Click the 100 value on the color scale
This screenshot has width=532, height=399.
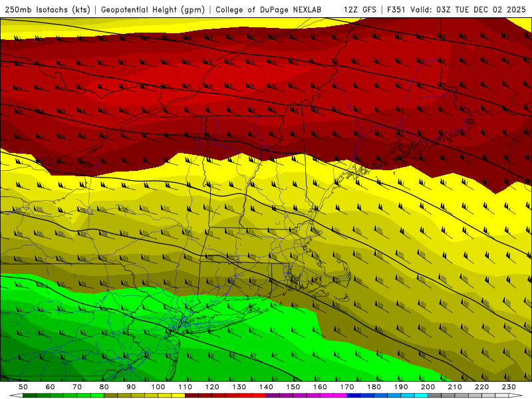tap(158, 387)
